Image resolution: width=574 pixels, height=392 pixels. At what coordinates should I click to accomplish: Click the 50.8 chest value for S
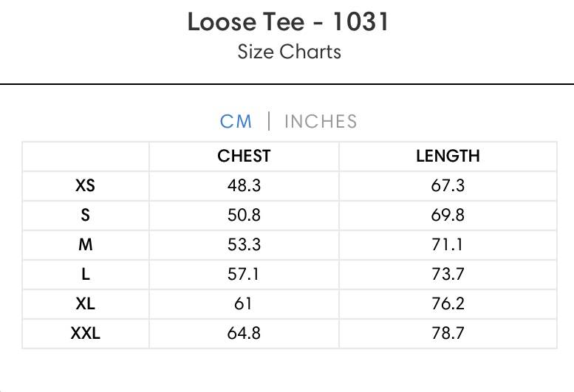tap(244, 215)
